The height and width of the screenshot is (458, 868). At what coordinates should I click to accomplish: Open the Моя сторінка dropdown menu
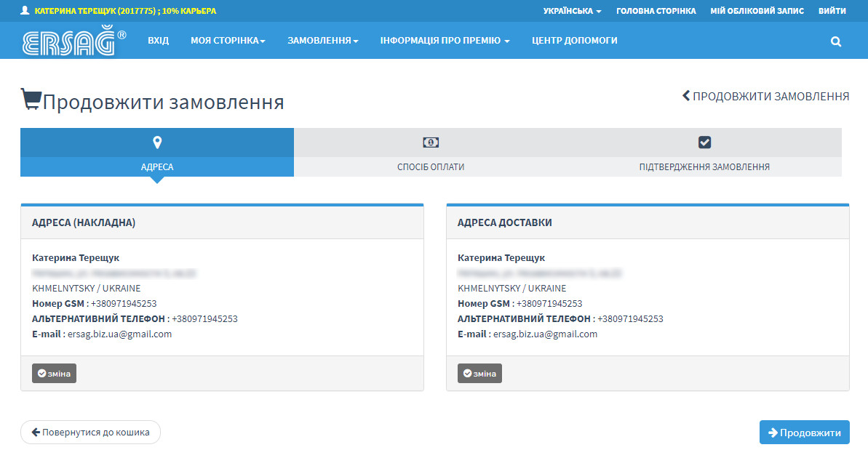coord(228,41)
